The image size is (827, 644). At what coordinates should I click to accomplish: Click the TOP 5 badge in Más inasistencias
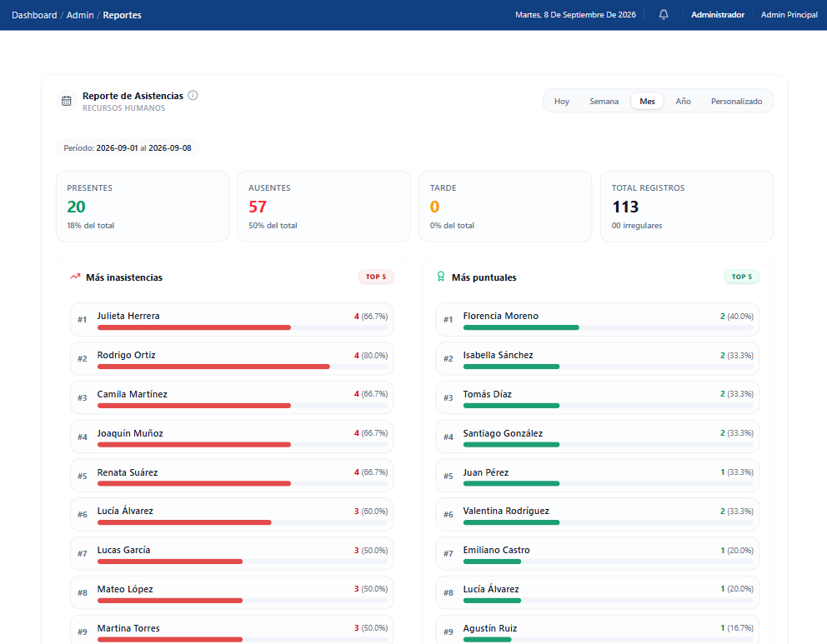[x=376, y=277]
